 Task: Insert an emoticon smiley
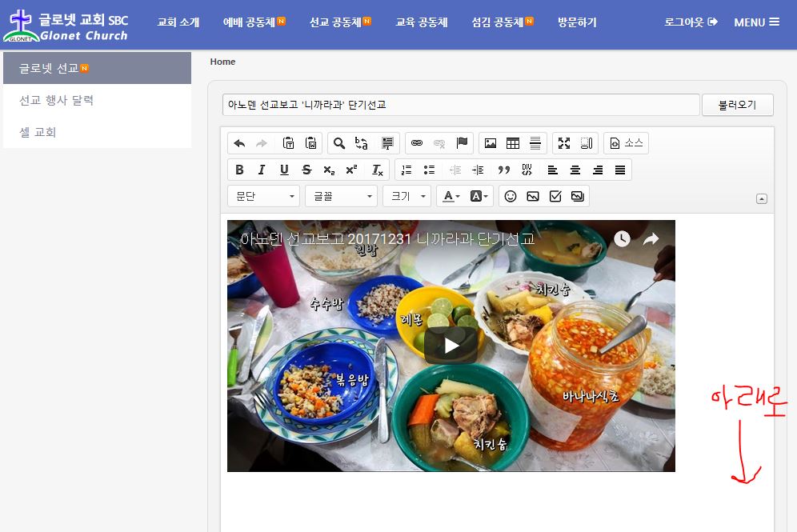511,196
